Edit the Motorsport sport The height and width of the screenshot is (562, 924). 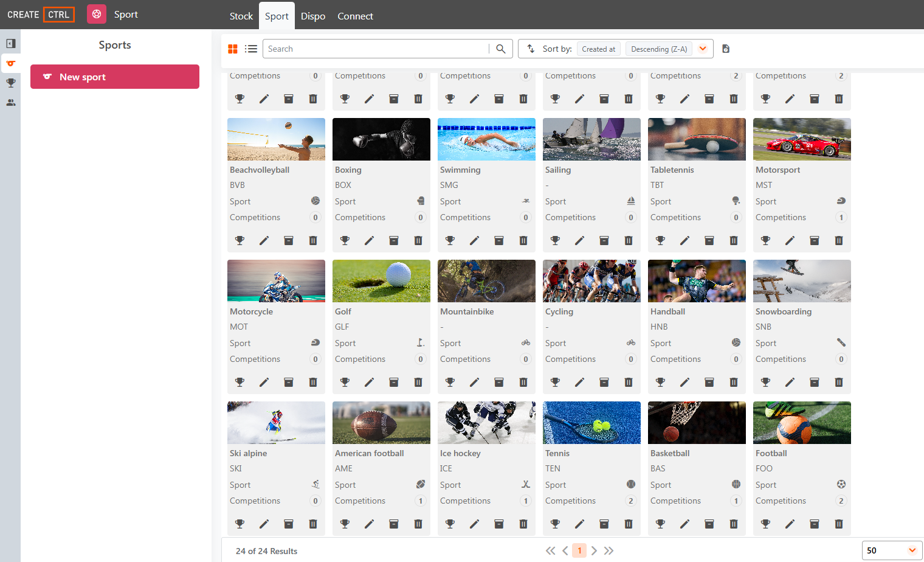point(790,240)
